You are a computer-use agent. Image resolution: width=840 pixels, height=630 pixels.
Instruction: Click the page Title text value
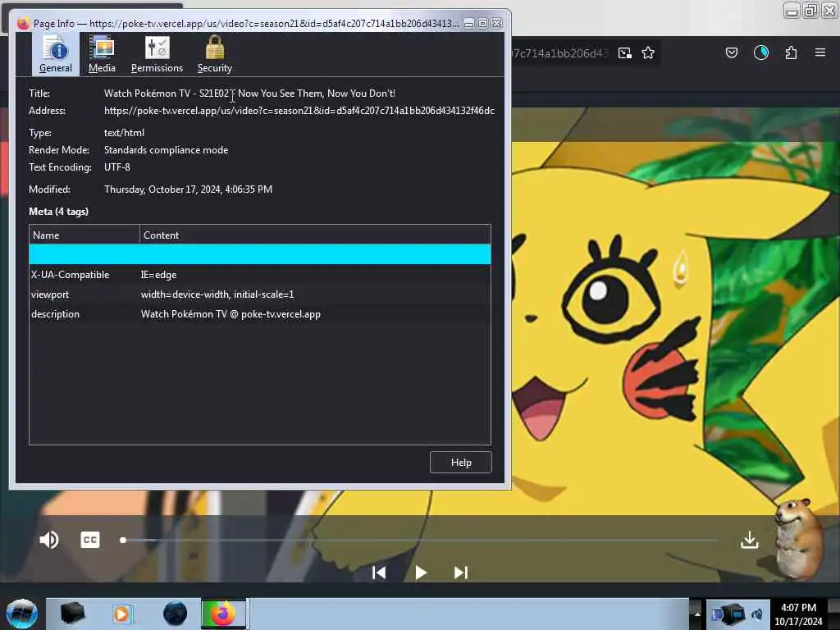tap(249, 94)
